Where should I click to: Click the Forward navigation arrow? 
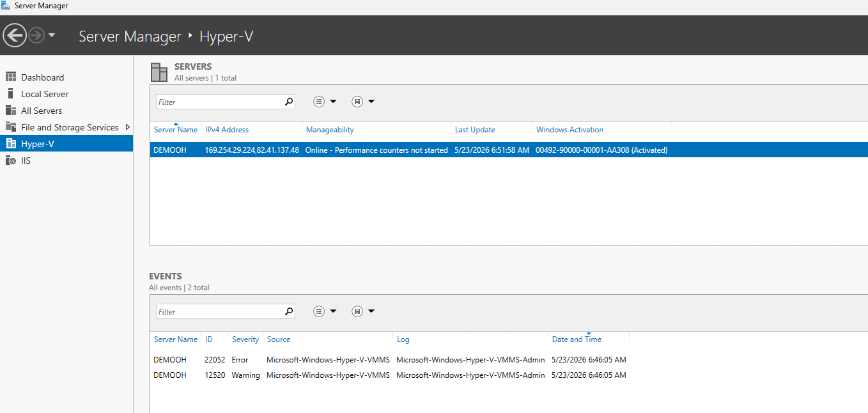coord(36,35)
